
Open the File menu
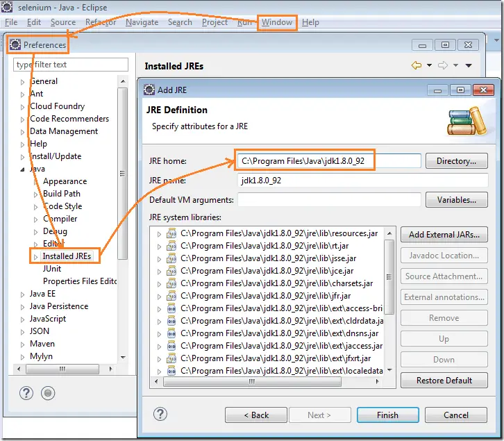(x=11, y=22)
